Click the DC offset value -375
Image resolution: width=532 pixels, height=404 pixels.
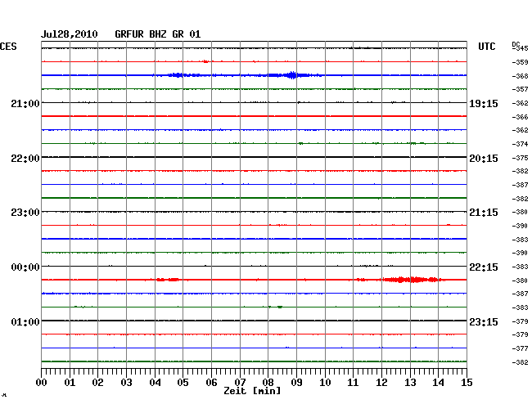[520, 159]
